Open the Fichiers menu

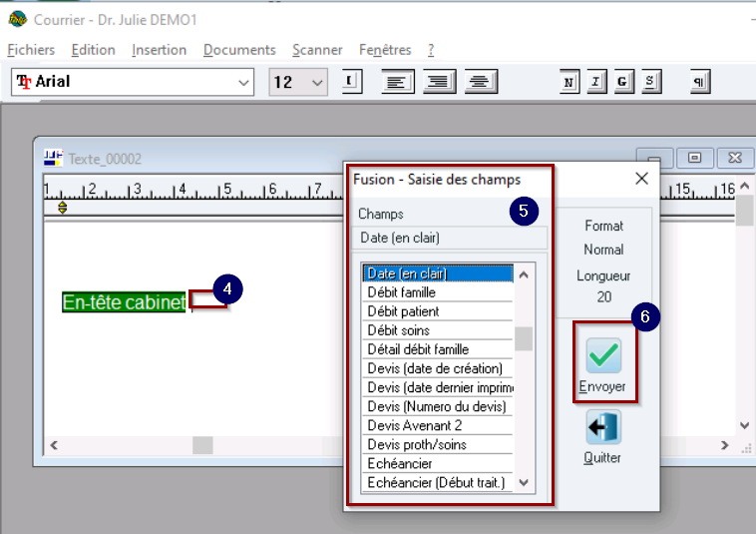(x=31, y=50)
